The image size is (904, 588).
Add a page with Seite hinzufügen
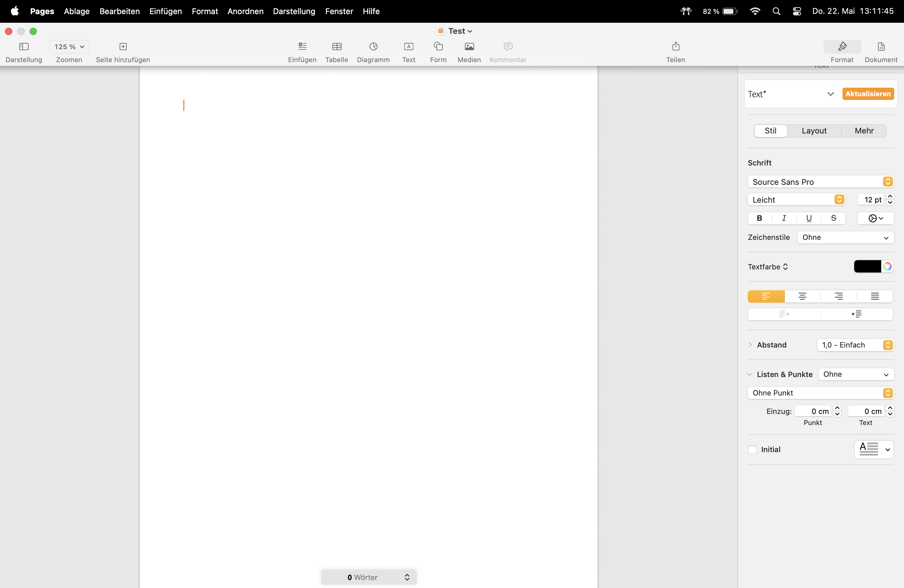point(123,47)
